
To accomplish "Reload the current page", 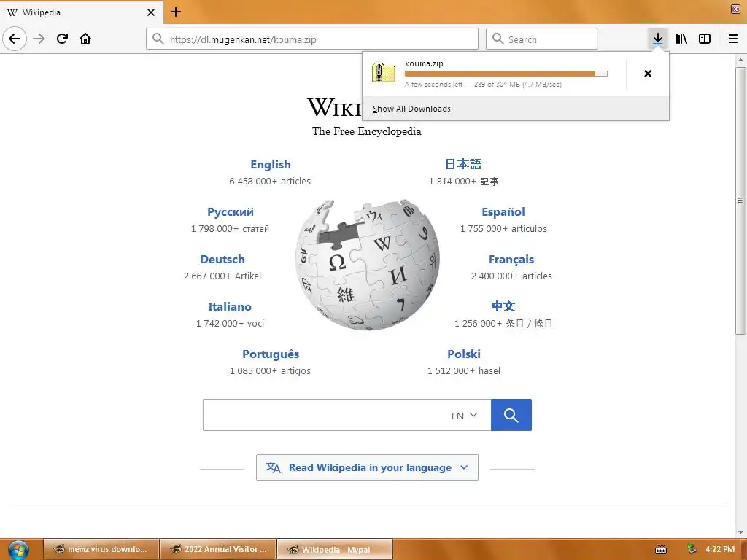I will (x=62, y=39).
